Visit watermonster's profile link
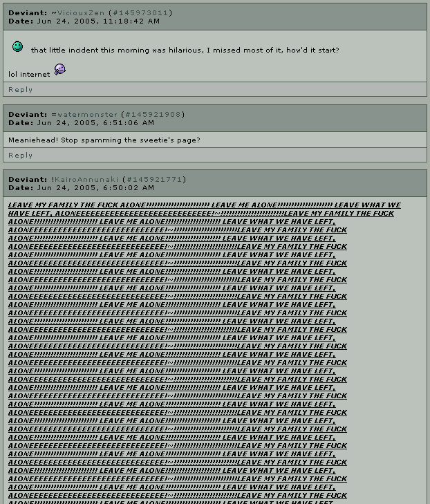This screenshot has width=430, height=504. [87, 115]
